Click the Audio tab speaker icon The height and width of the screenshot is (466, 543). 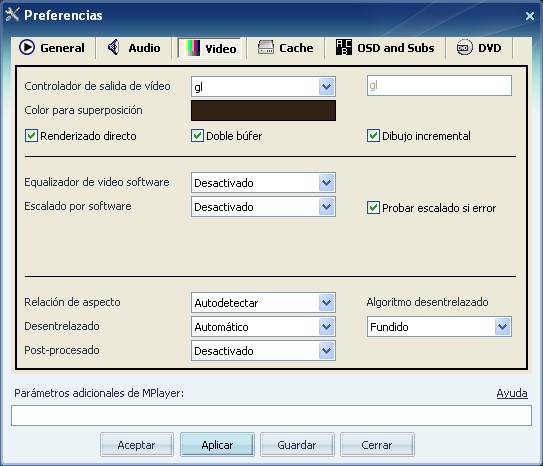[x=113, y=47]
